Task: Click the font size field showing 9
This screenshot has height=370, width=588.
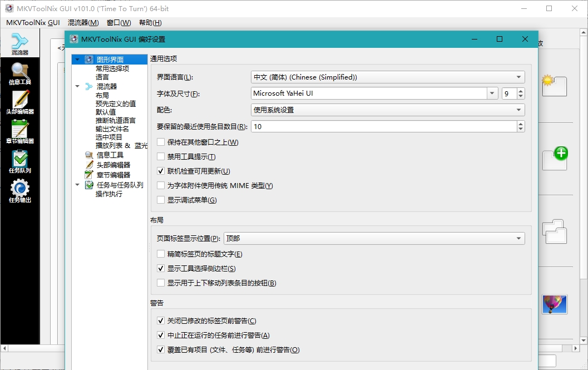Action: click(509, 93)
